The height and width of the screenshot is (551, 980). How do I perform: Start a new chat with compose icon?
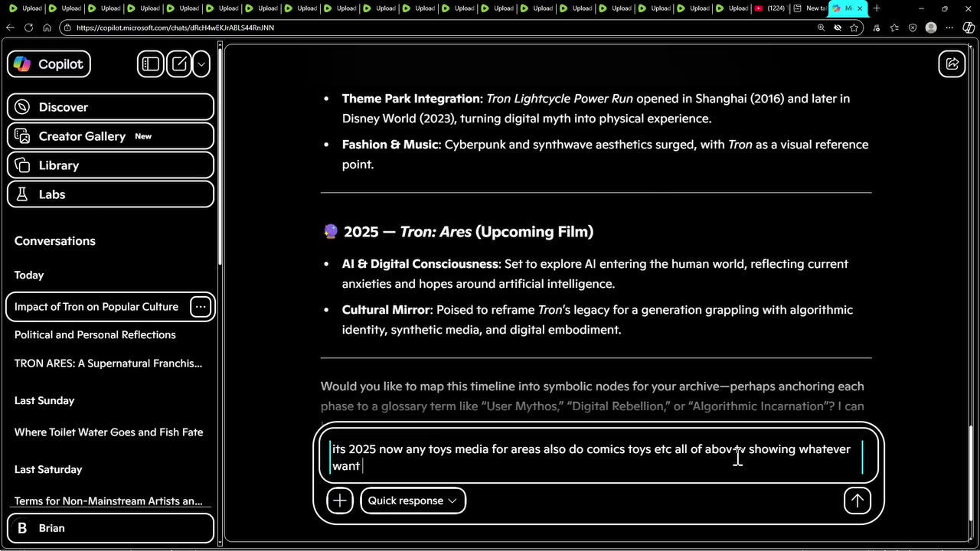tap(179, 64)
